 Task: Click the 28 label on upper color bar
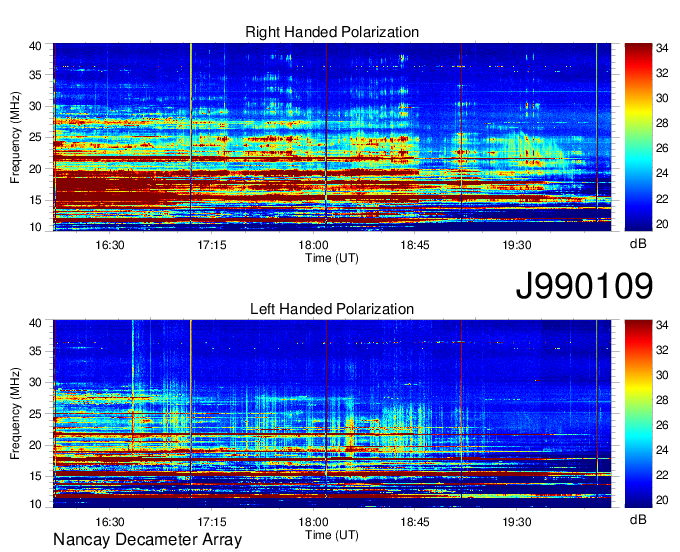tap(662, 124)
